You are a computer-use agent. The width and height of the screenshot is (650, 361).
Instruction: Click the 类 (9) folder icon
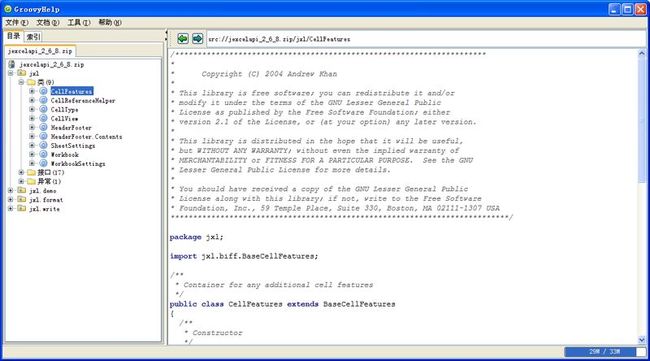point(32,82)
